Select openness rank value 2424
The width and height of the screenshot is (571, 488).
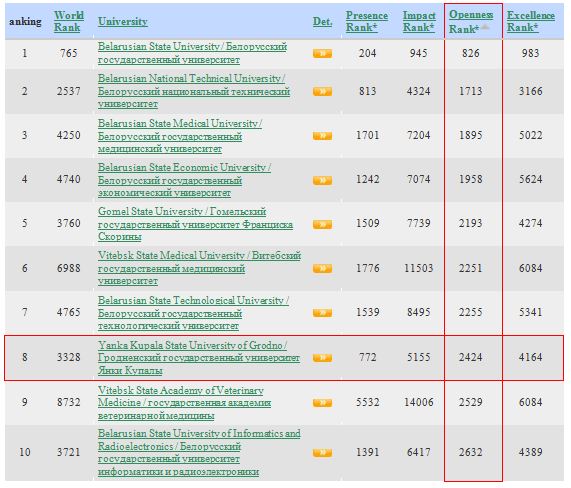point(470,357)
